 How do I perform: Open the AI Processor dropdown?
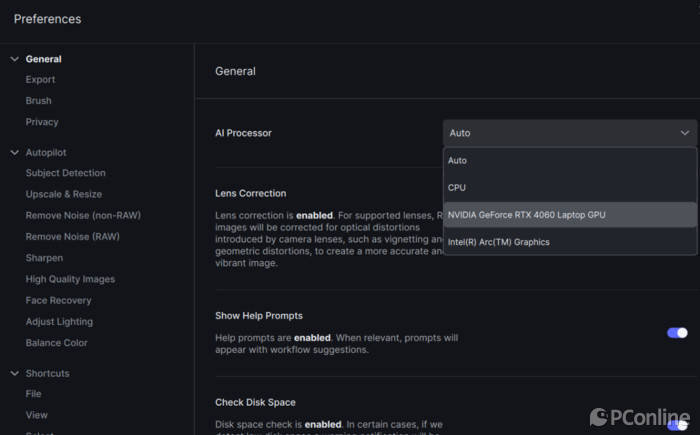(569, 133)
